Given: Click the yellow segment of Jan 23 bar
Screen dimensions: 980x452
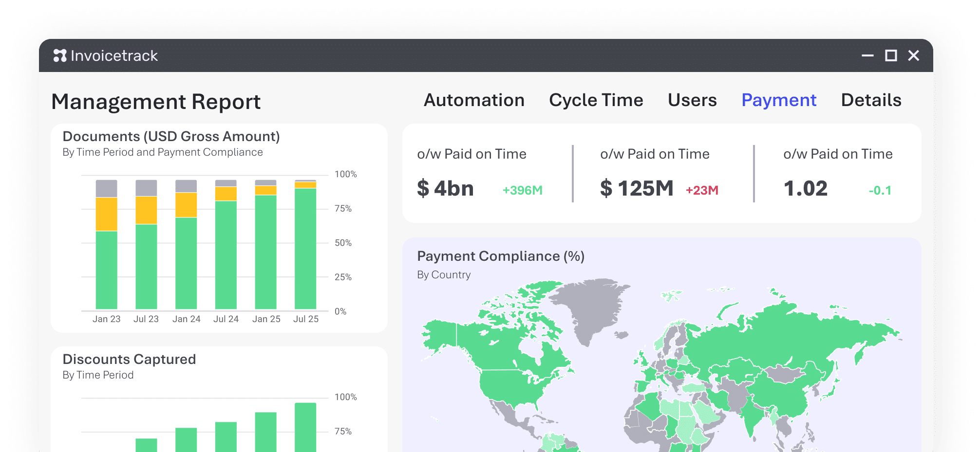Looking at the screenshot, I should click(x=106, y=214).
